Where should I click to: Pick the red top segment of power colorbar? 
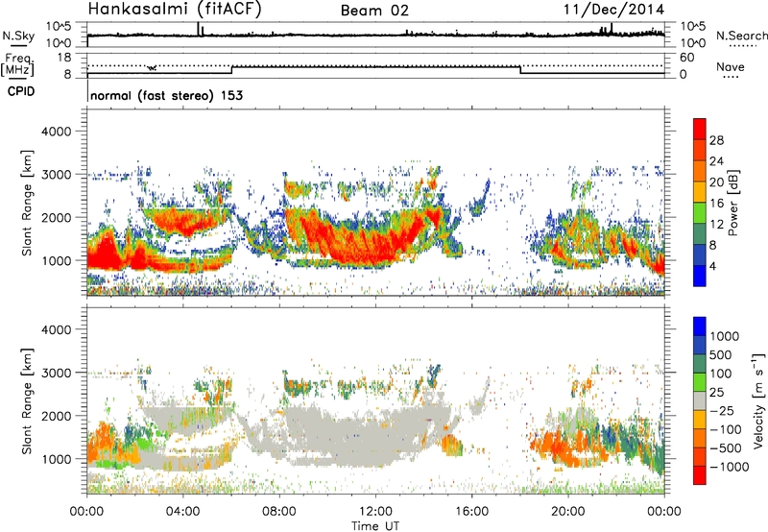(700, 130)
